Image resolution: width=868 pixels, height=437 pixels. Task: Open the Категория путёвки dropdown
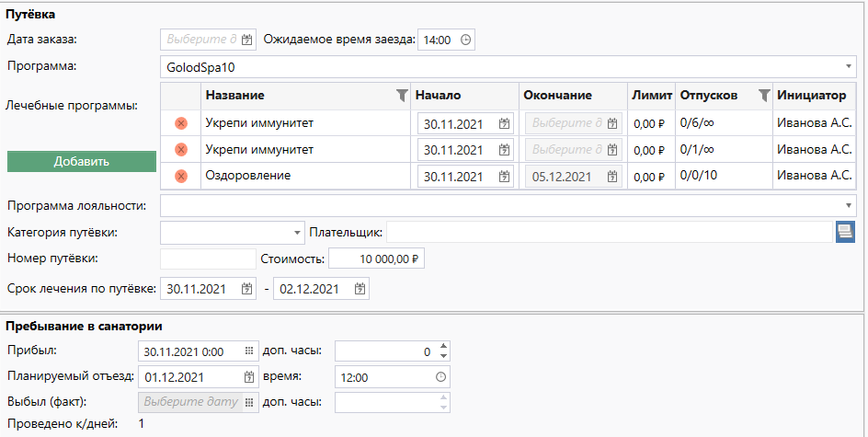pos(297,233)
